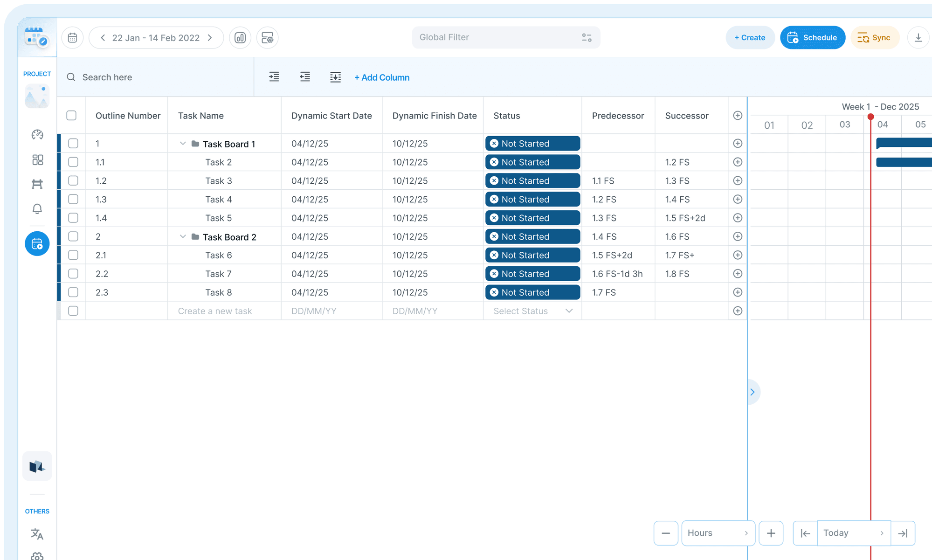Open the dashboard speedometer icon
The width and height of the screenshot is (932, 560).
[x=37, y=135]
